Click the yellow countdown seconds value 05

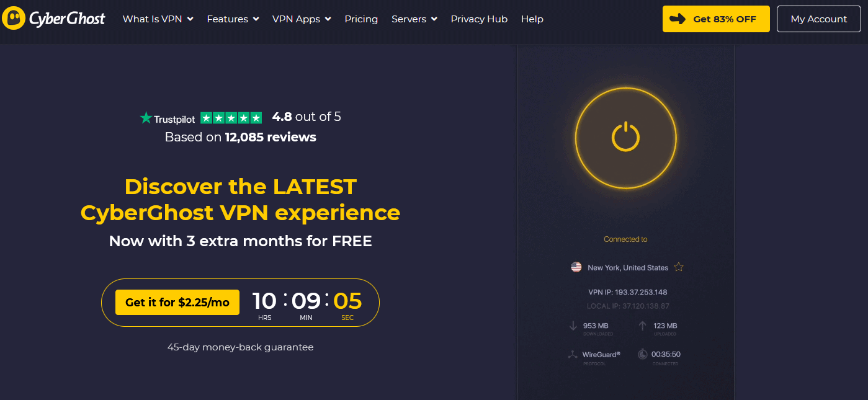(x=347, y=301)
